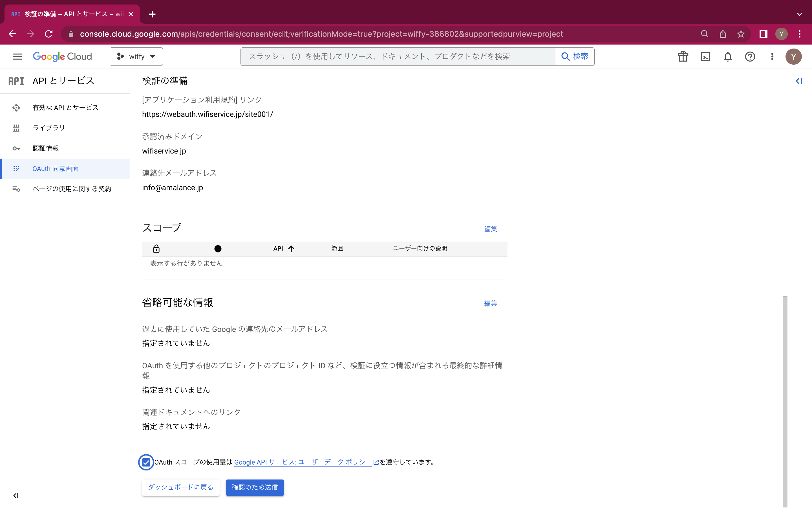The height and width of the screenshot is (508, 812).
Task: Click the authorized domain wifiservice.jp
Action: pos(164,151)
